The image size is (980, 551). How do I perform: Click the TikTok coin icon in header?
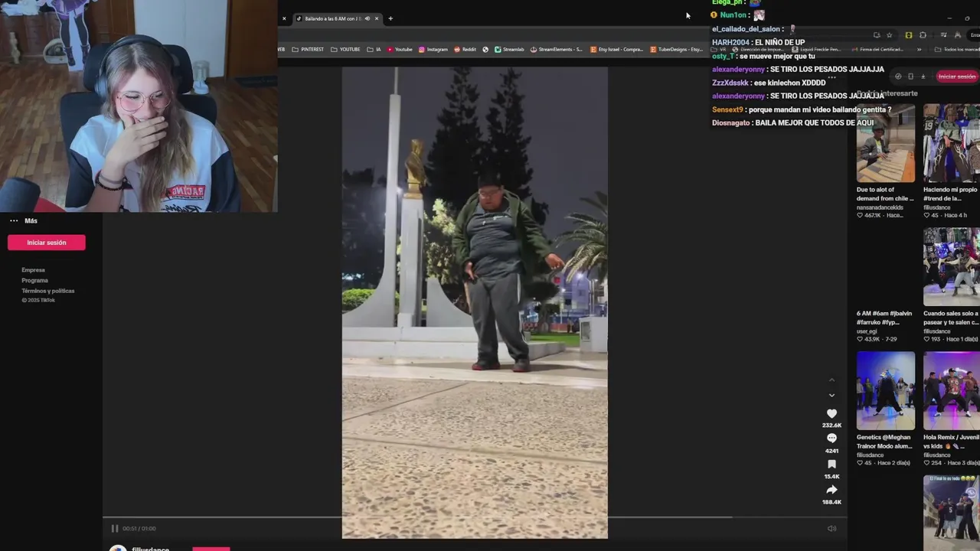[898, 77]
